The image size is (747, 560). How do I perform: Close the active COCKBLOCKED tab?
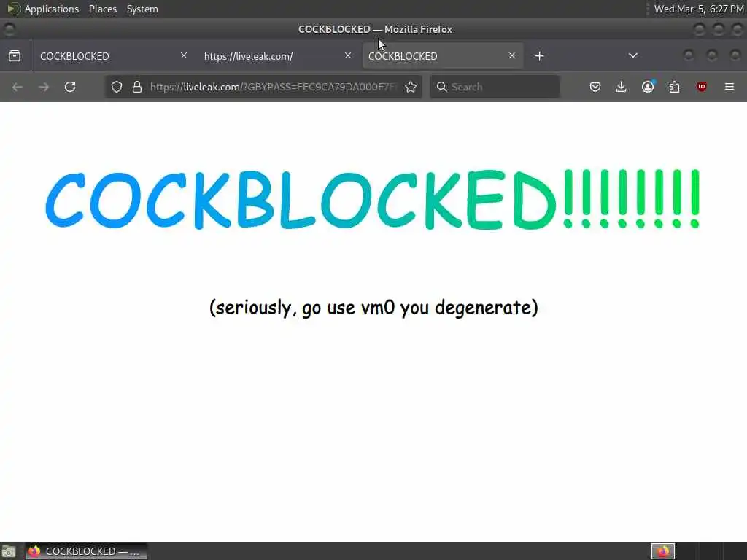(x=512, y=55)
